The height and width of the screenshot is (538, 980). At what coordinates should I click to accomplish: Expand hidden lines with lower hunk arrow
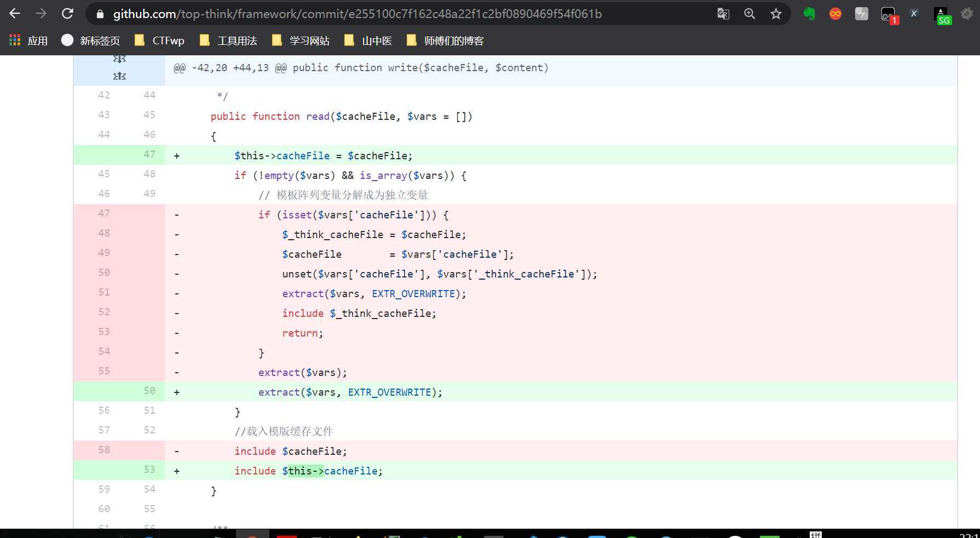(x=119, y=76)
